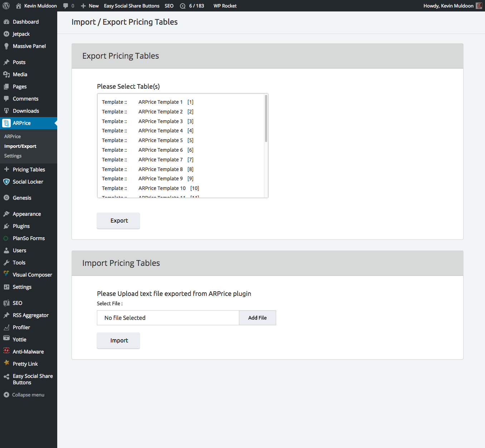Click the query monitor clock icon
The width and height of the screenshot is (485, 448).
[183, 6]
